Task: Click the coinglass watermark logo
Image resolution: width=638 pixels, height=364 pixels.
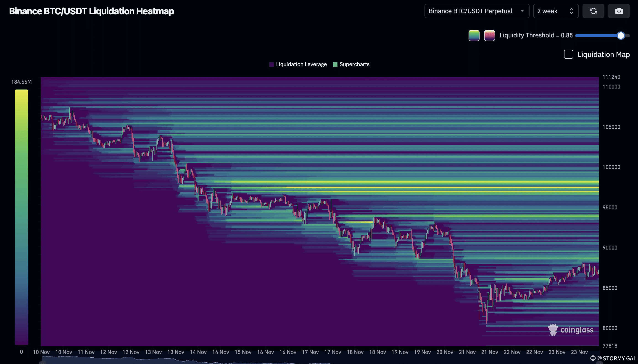Action: point(570,330)
